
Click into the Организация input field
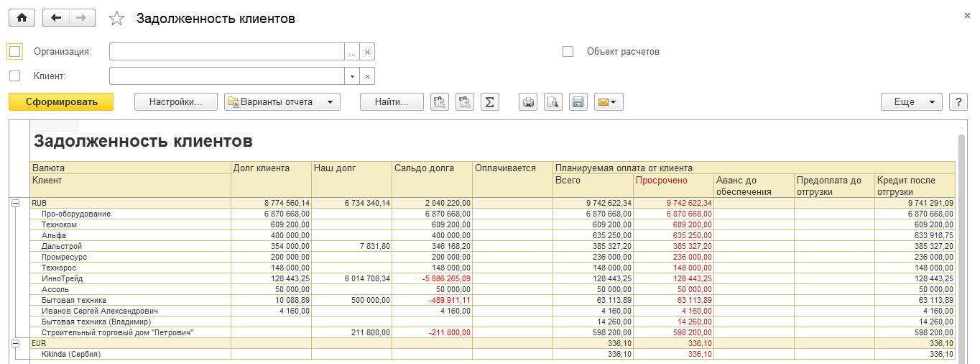[x=226, y=52]
